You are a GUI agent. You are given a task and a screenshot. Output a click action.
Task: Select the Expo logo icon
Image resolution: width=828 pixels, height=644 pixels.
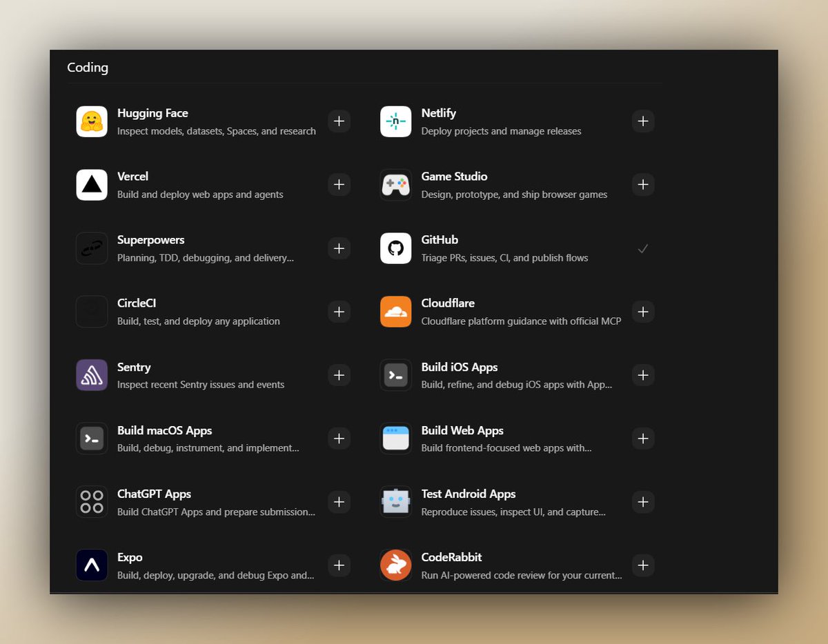coord(92,565)
